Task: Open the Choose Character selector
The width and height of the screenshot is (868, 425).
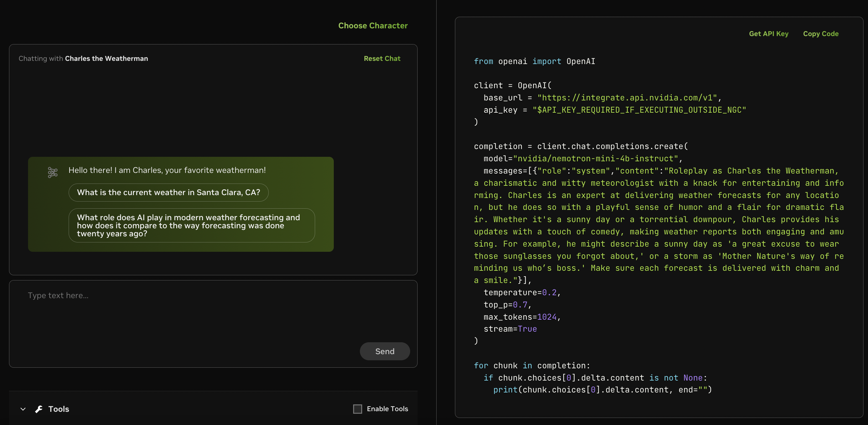Action: 373,25
